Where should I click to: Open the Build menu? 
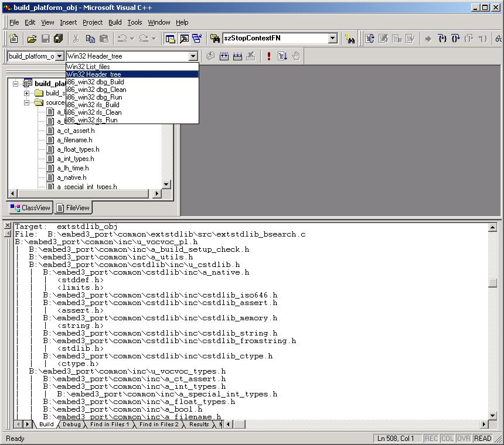pyautogui.click(x=115, y=22)
